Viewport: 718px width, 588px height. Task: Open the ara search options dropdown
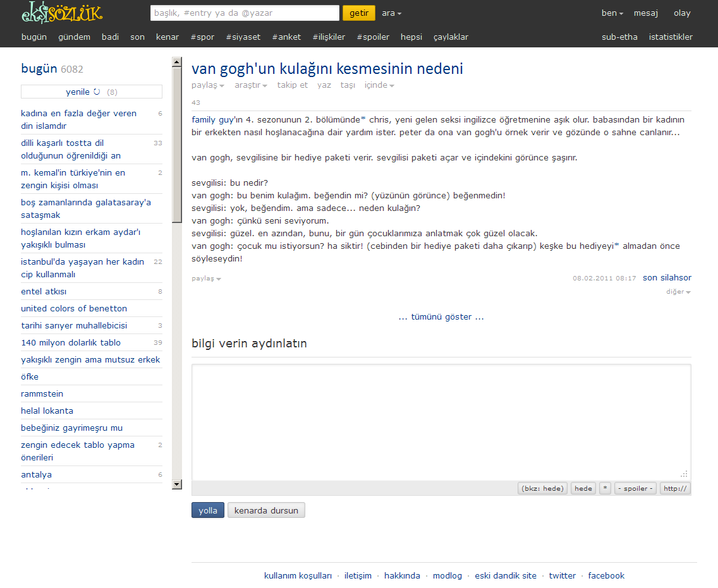(x=391, y=13)
